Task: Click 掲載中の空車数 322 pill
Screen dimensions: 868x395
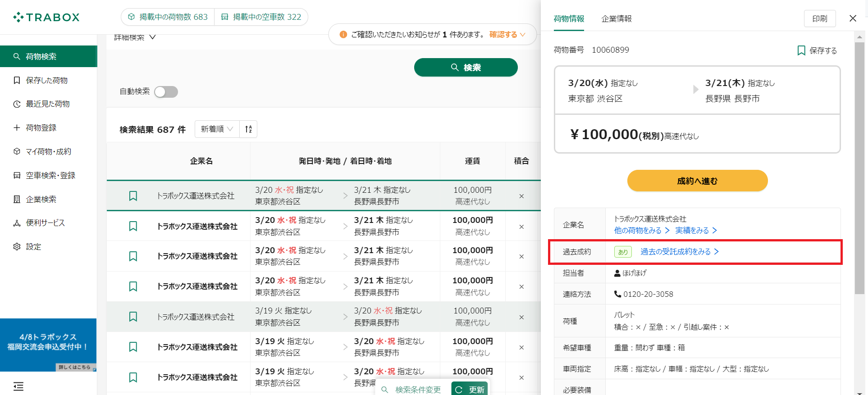Action: [x=261, y=17]
